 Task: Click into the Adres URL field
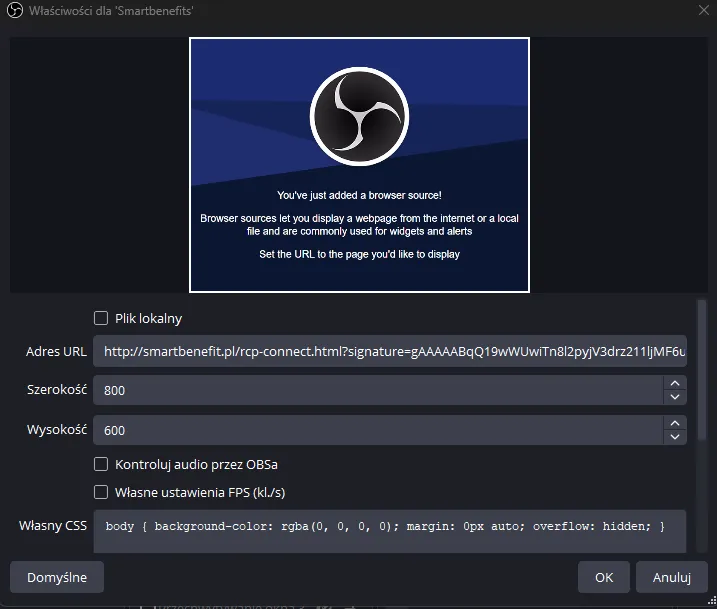(390, 351)
